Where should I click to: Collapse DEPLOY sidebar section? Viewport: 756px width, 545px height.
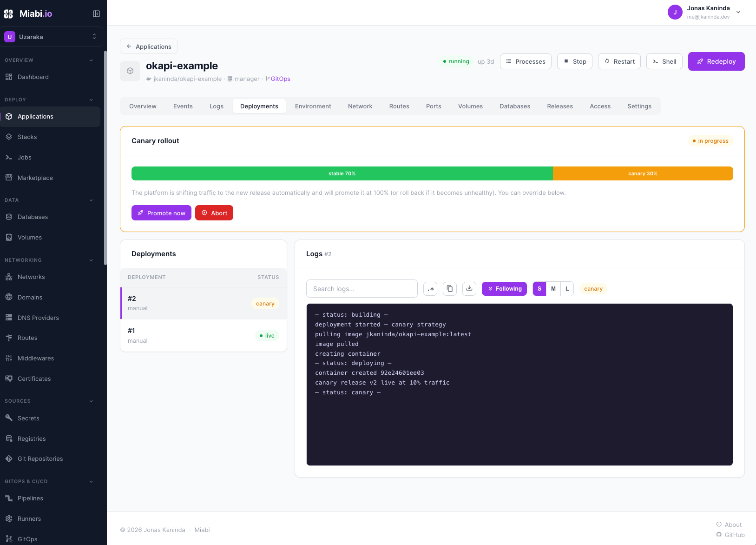point(91,100)
